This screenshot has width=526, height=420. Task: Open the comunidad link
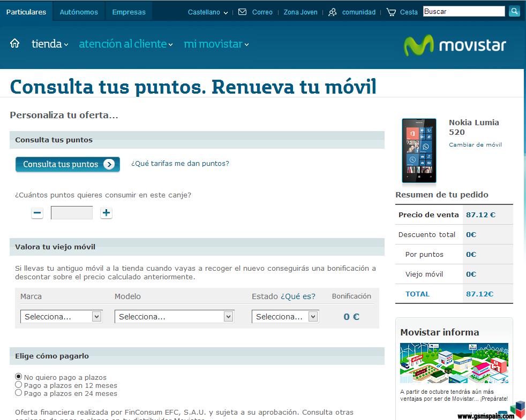tap(359, 12)
